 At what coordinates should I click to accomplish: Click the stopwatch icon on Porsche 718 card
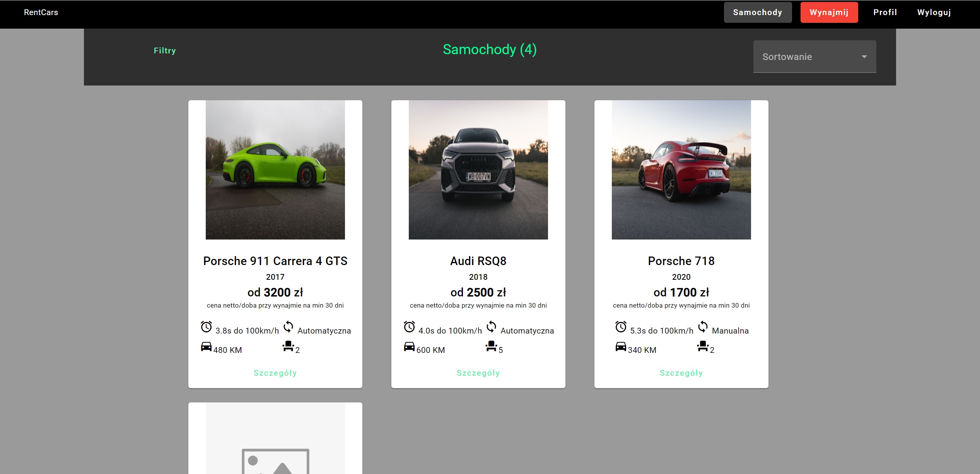click(621, 327)
